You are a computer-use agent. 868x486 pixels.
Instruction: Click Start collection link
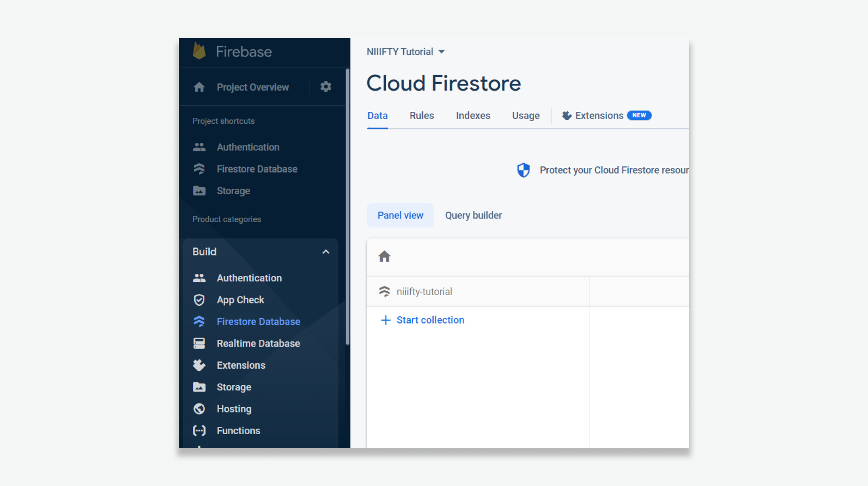(431, 320)
